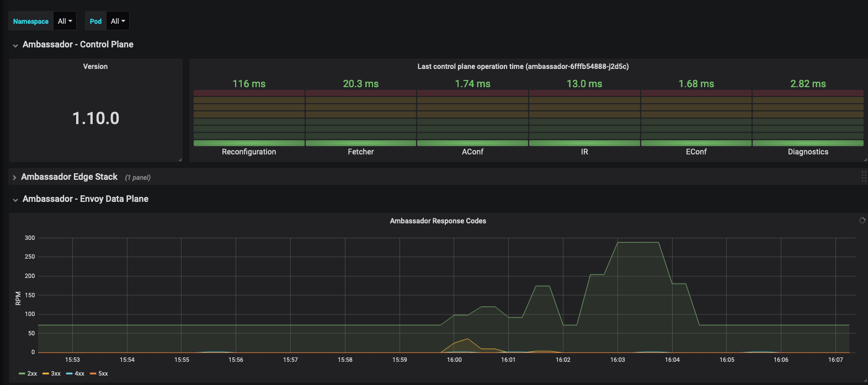This screenshot has height=385, width=868.
Task: Open Last control plane operation time panel menu
Action: tap(523, 66)
